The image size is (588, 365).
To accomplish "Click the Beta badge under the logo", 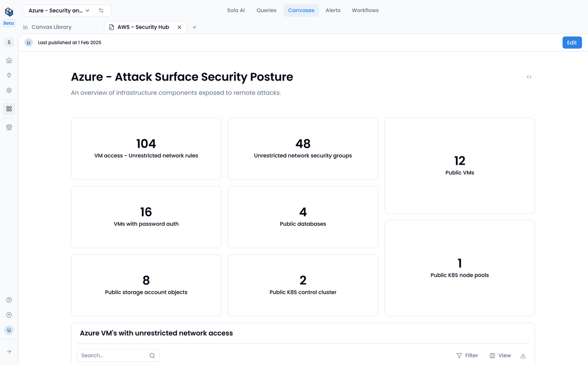I will (x=9, y=23).
